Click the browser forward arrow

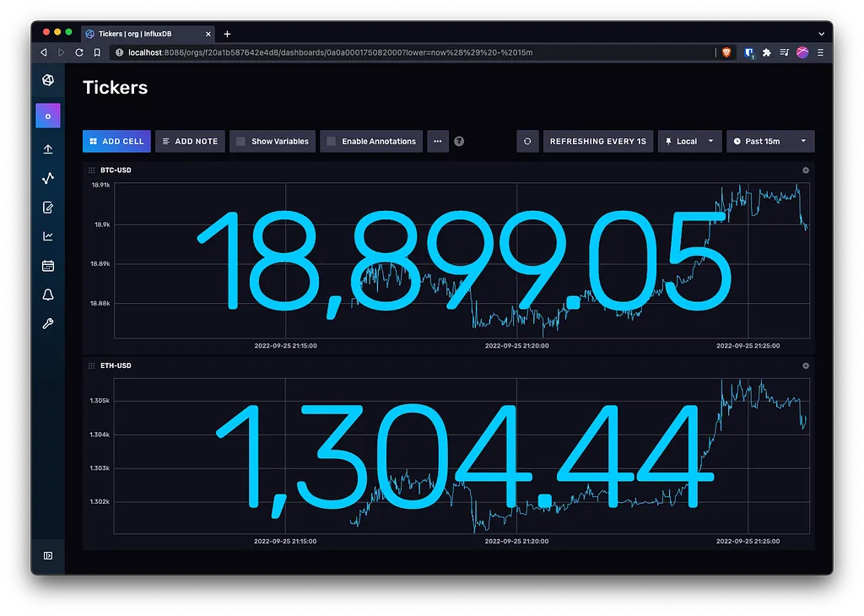point(61,52)
